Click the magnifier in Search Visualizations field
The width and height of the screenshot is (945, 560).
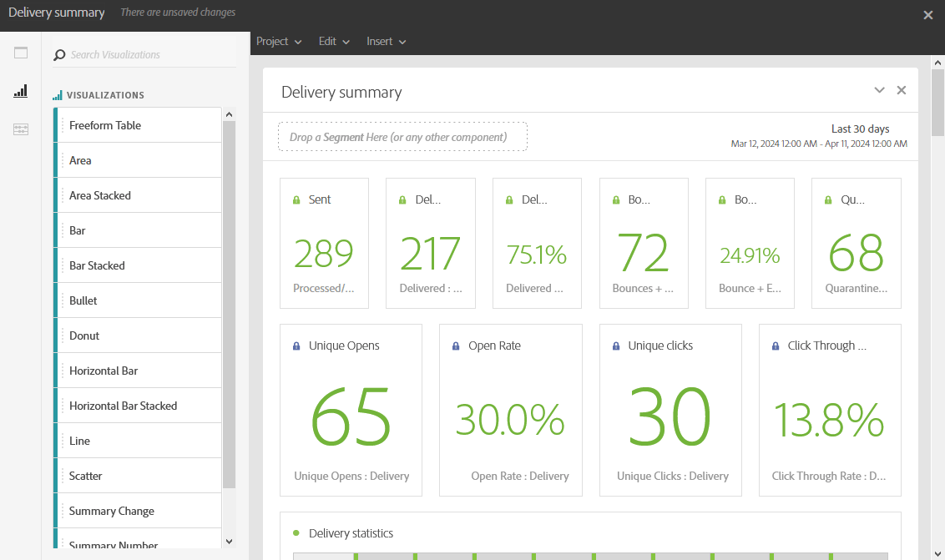click(x=58, y=54)
